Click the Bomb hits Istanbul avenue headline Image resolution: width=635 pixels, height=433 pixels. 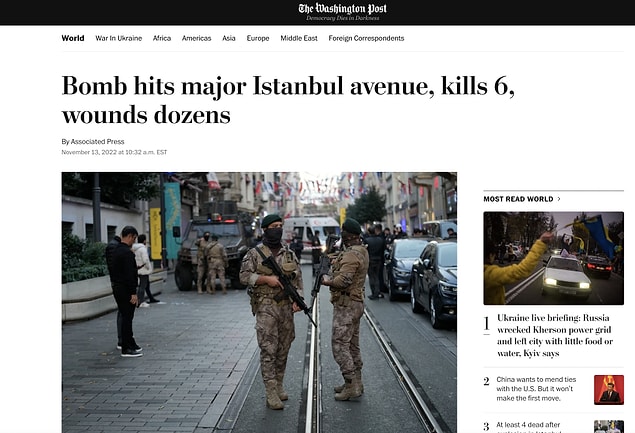(288, 100)
